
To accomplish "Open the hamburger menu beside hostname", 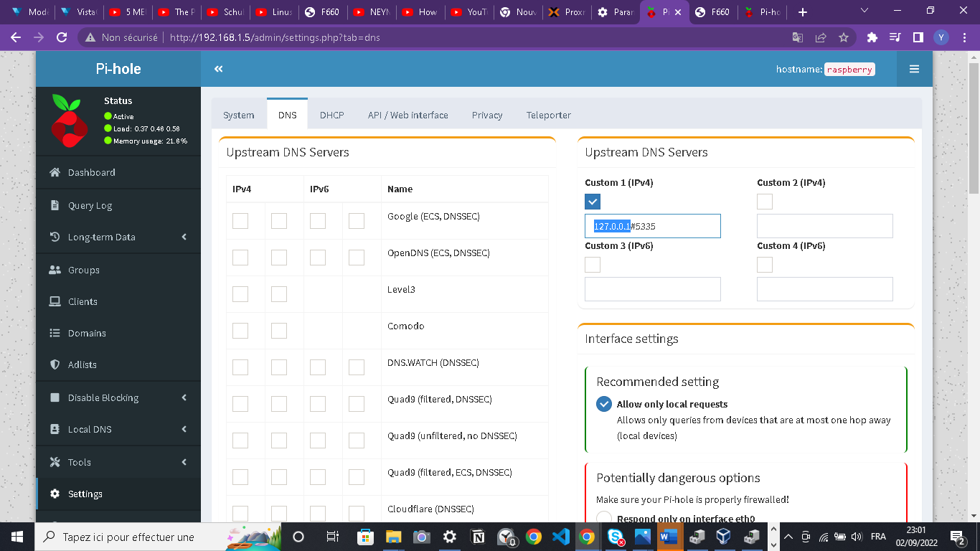I will coord(914,69).
